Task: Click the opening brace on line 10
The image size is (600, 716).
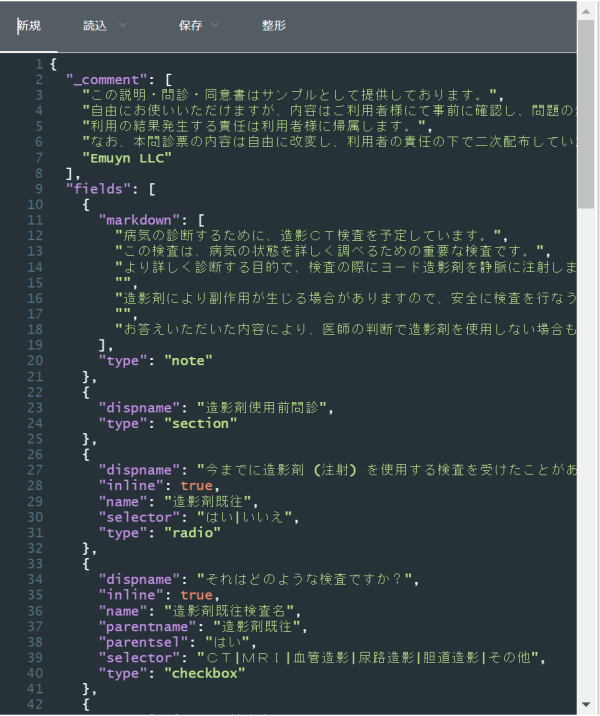Action: tap(86, 205)
